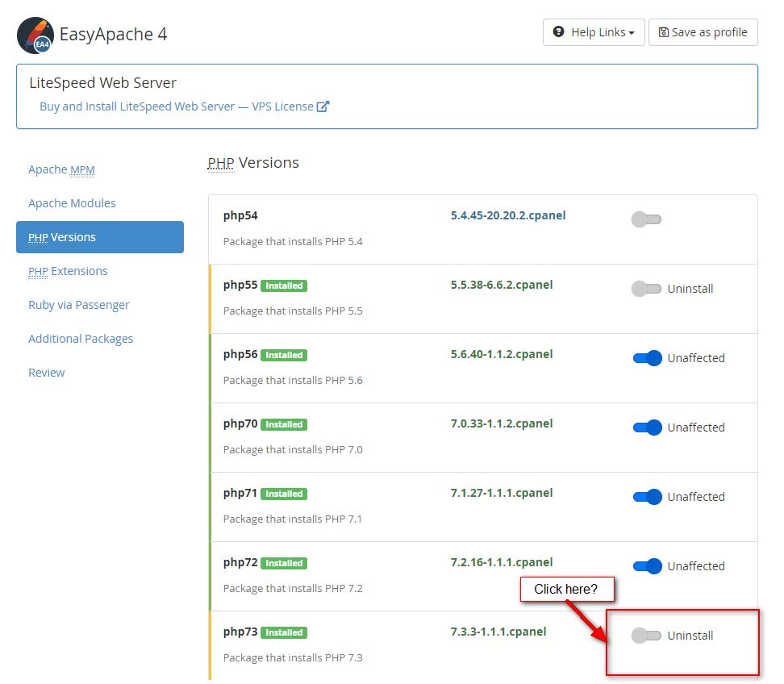Click the Installed badge next to php56
Image resolution: width=784 pixels, height=684 pixels.
[x=284, y=355]
